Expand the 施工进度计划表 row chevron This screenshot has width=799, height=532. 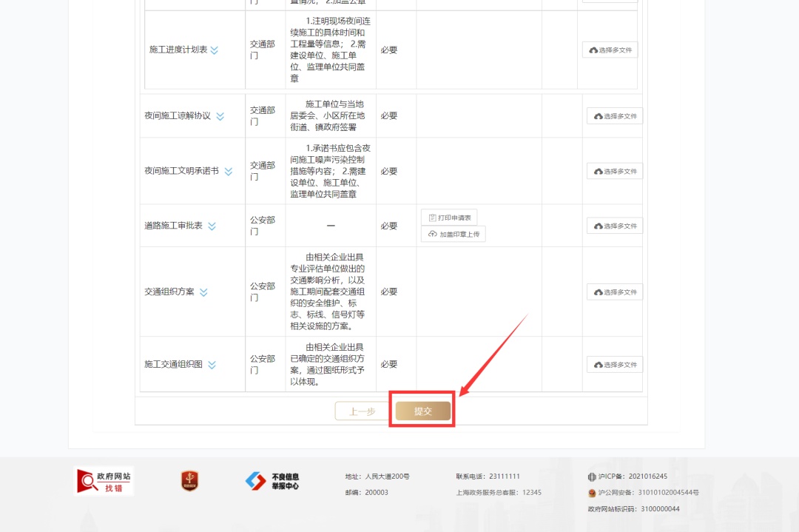pos(215,50)
